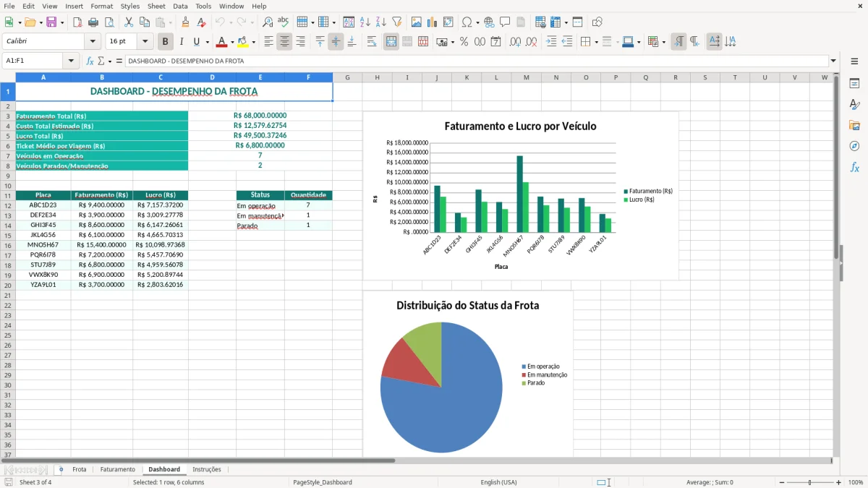The image size is (868, 488).
Task: Cut the selected cells
Action: 128,22
